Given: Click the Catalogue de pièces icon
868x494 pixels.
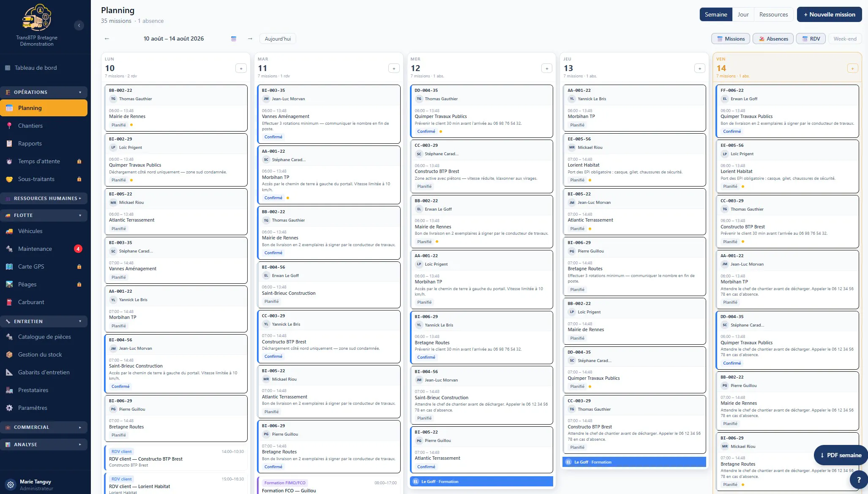Looking at the screenshot, I should point(9,337).
